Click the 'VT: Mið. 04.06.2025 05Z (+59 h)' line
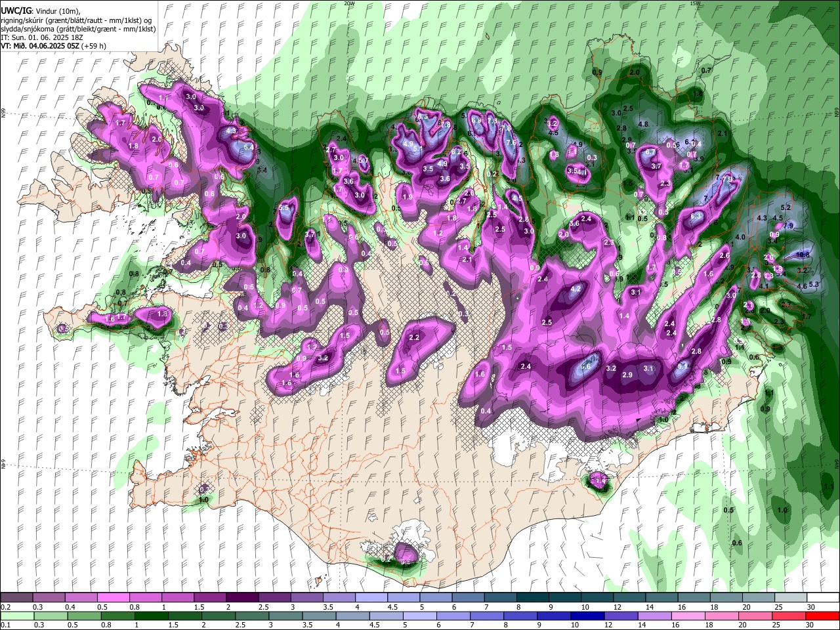The image size is (840, 630). click(54, 46)
